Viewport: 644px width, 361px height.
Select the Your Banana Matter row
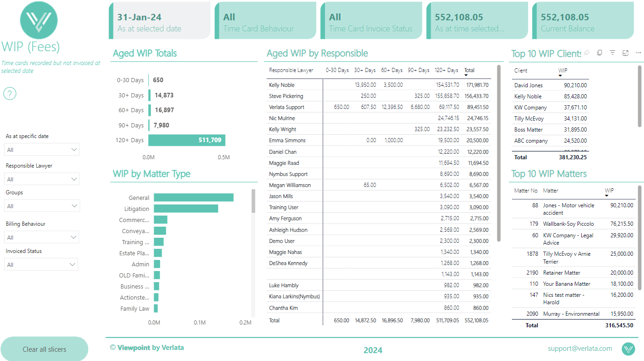574,284
